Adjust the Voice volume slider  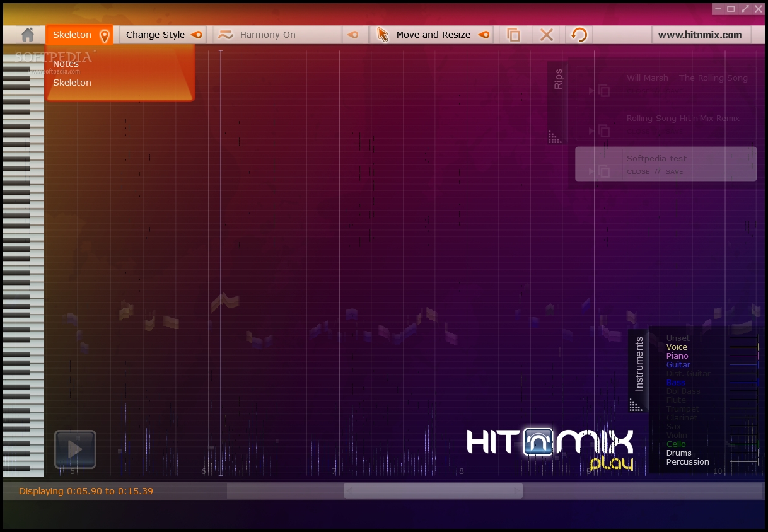coord(744,347)
